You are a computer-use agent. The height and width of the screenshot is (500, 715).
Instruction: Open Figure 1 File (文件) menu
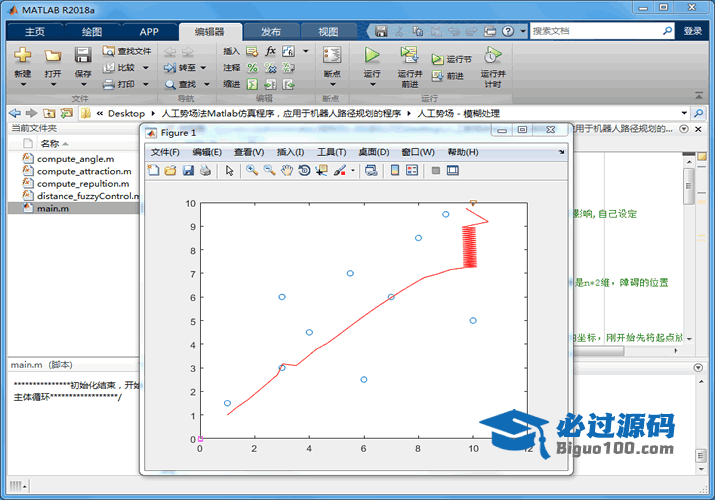tap(165, 152)
